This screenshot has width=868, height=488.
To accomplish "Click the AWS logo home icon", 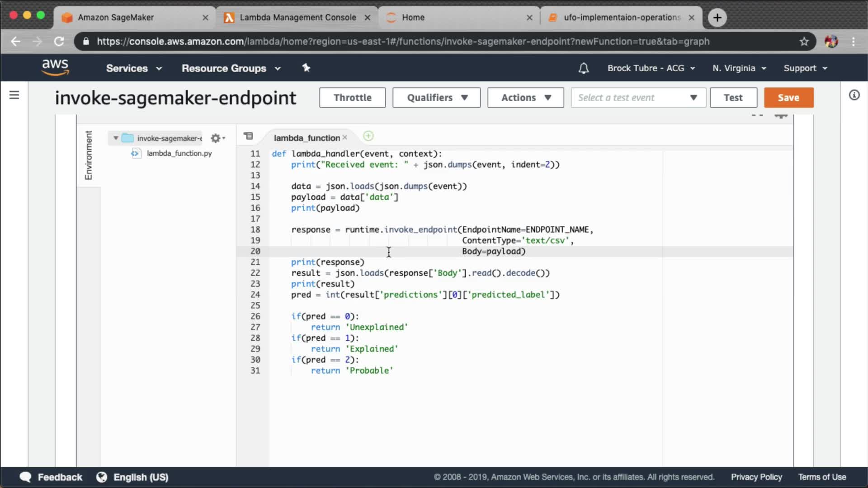I will tap(55, 67).
